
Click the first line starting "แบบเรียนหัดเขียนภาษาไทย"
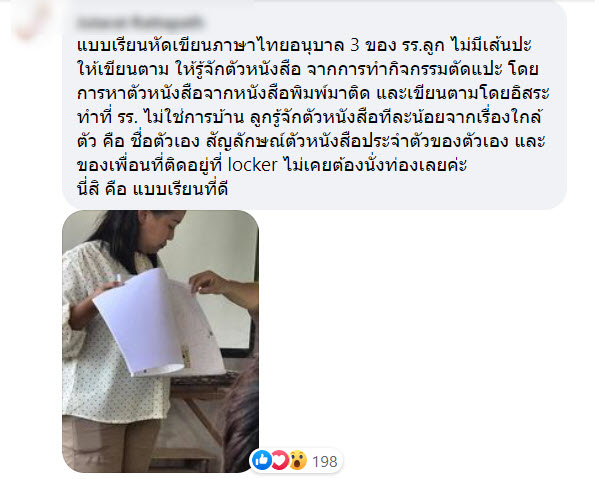pyautogui.click(x=304, y=46)
